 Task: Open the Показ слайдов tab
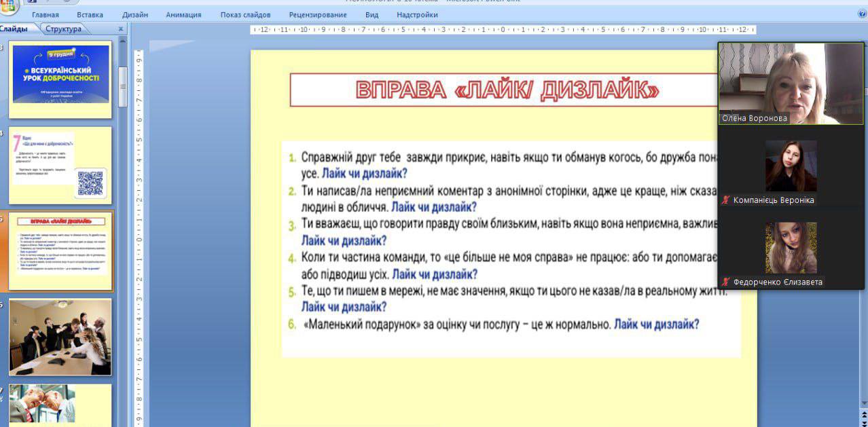click(x=245, y=14)
